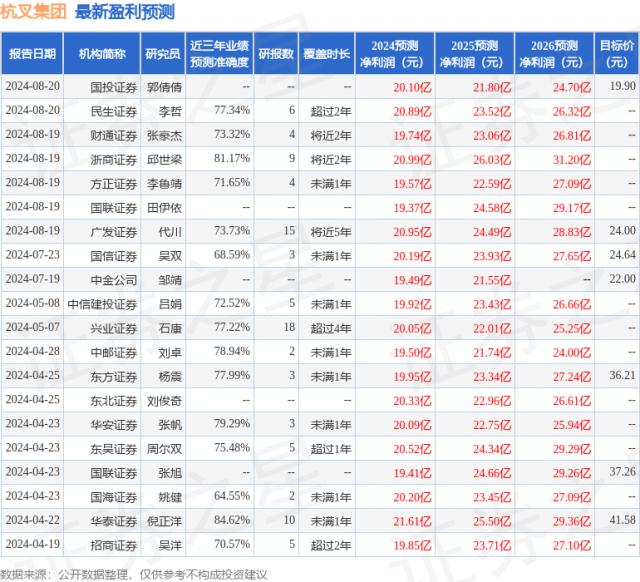Open the 中信建投证券 institution entry
Screen dimensions: 640x582
pos(103,302)
